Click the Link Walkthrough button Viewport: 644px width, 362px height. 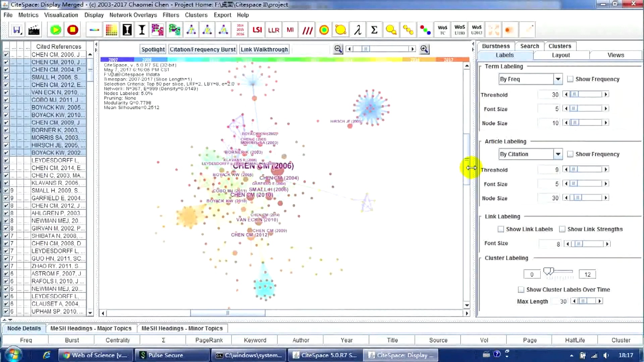pos(264,49)
